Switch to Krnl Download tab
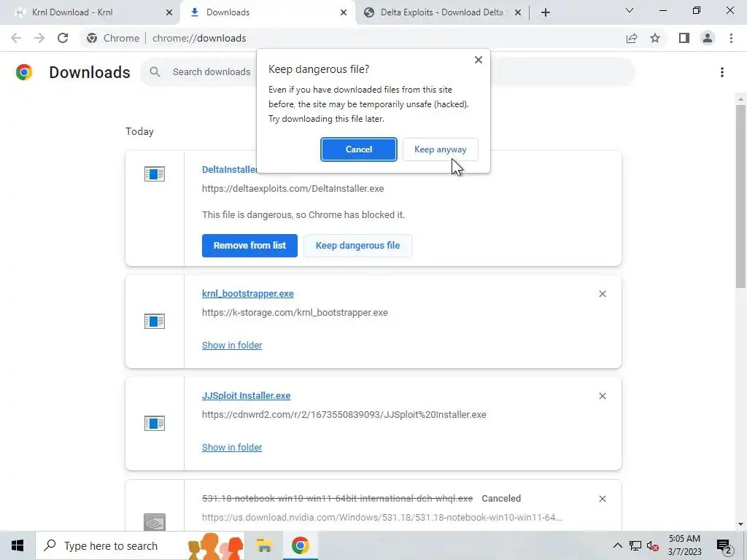The width and height of the screenshot is (747, 560). [x=90, y=12]
